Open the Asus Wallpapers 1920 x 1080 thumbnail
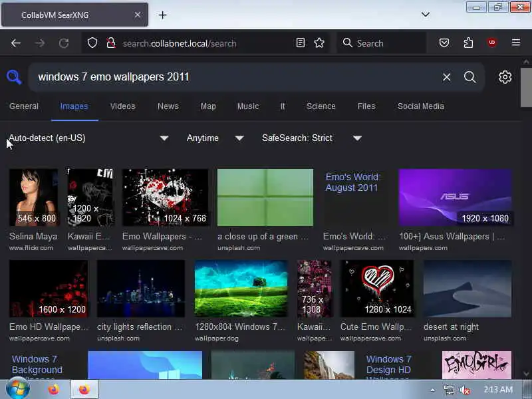532x399 pixels. click(456, 197)
